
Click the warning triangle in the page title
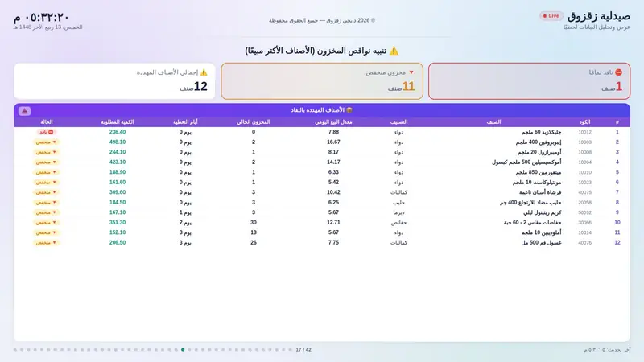pyautogui.click(x=394, y=51)
